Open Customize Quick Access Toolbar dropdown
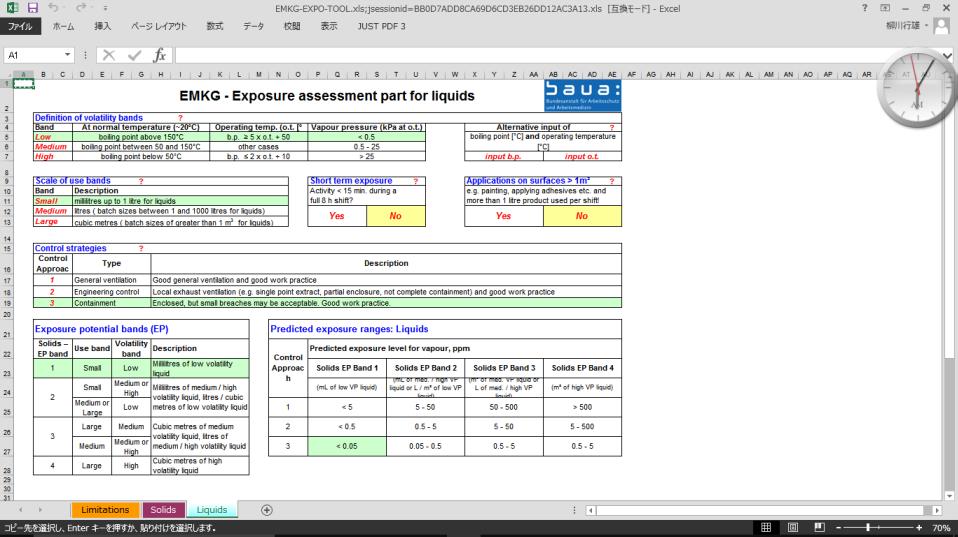Screen dimensions: 958x537 (x=105, y=9)
